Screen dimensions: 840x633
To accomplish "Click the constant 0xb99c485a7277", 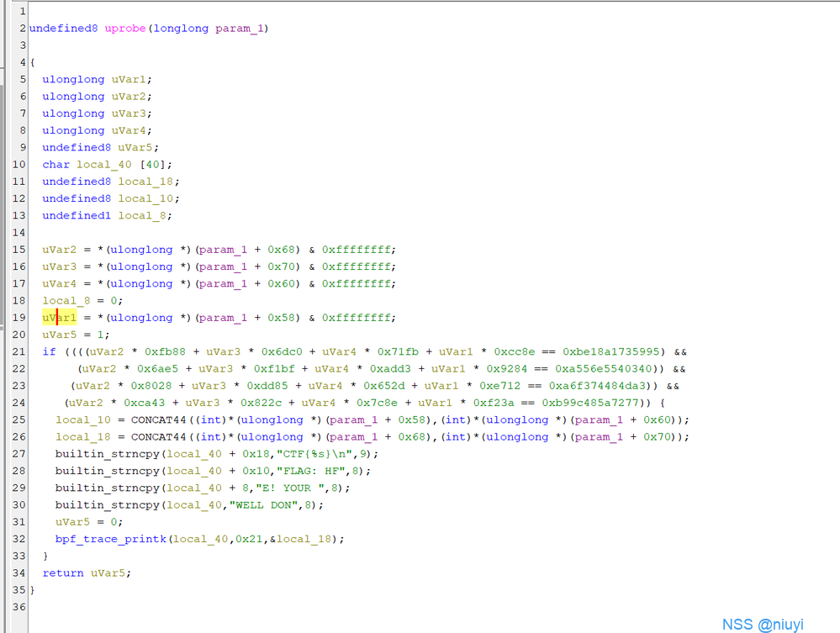I will click(x=598, y=403).
